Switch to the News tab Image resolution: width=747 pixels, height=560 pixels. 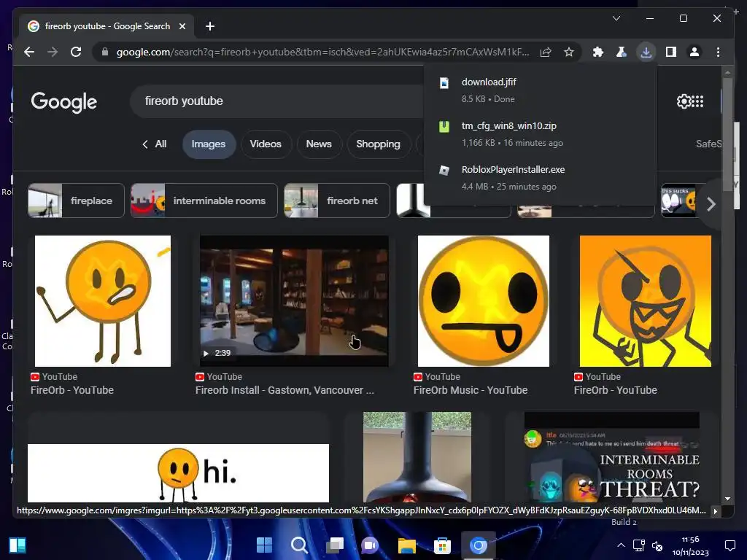click(x=319, y=144)
